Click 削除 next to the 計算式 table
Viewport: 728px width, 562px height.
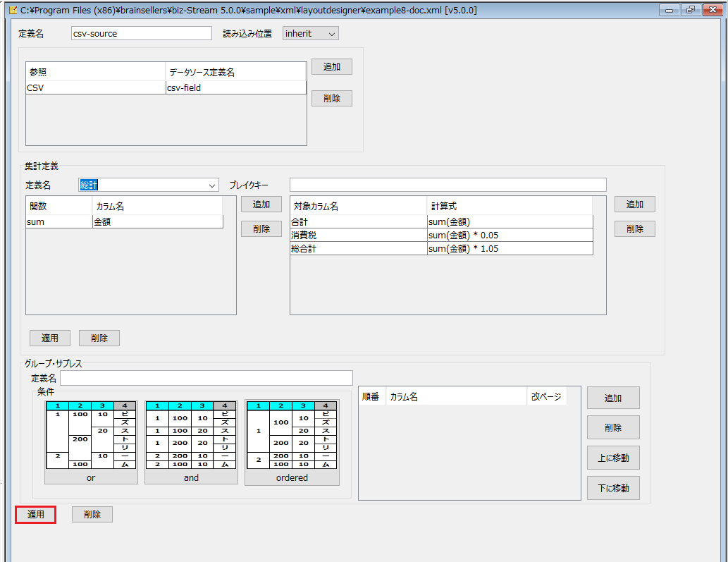pyautogui.click(x=635, y=229)
